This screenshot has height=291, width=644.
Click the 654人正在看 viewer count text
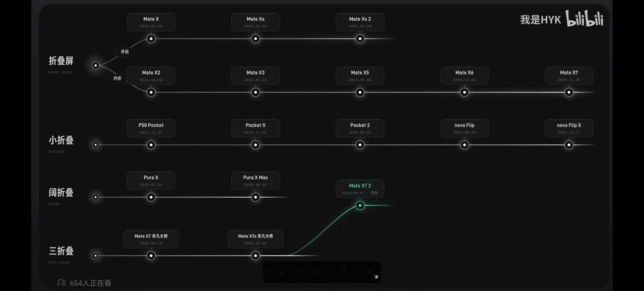coord(91,283)
